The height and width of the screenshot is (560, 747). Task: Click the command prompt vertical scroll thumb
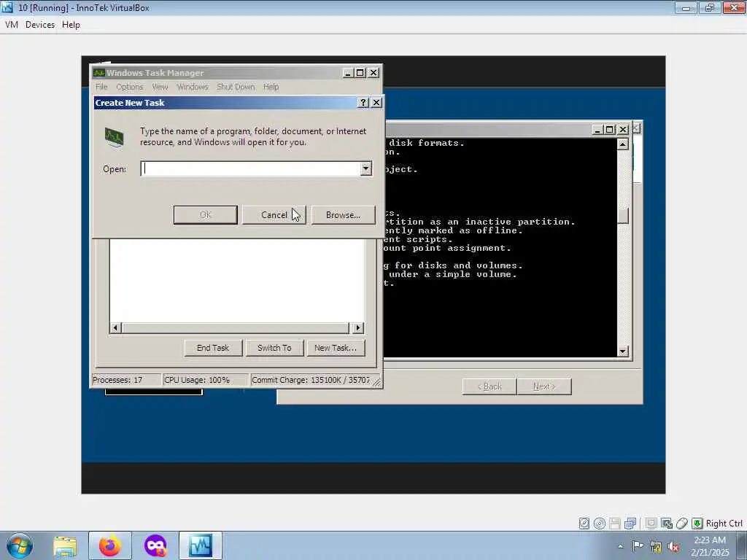623,216
